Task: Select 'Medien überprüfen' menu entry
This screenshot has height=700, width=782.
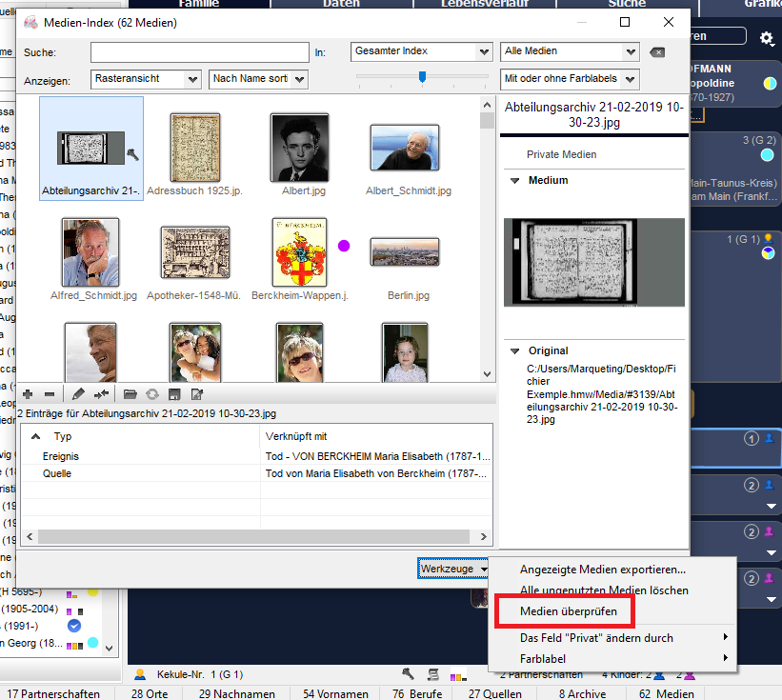Action: (569, 610)
